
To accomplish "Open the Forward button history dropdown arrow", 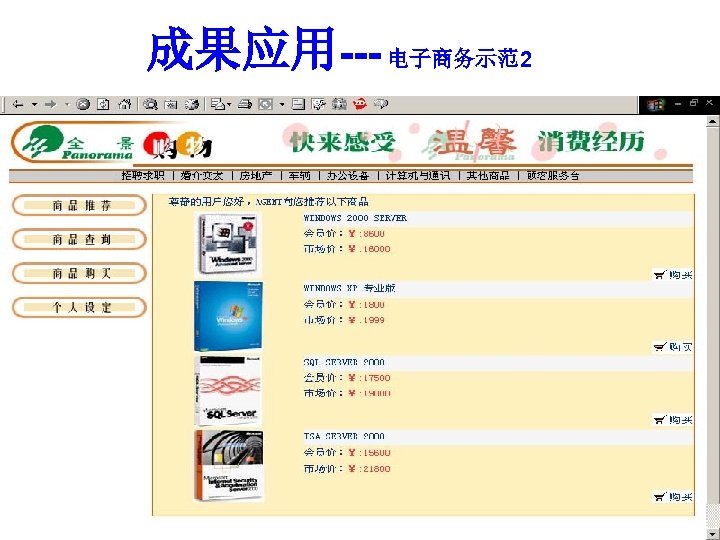I will tap(67, 105).
